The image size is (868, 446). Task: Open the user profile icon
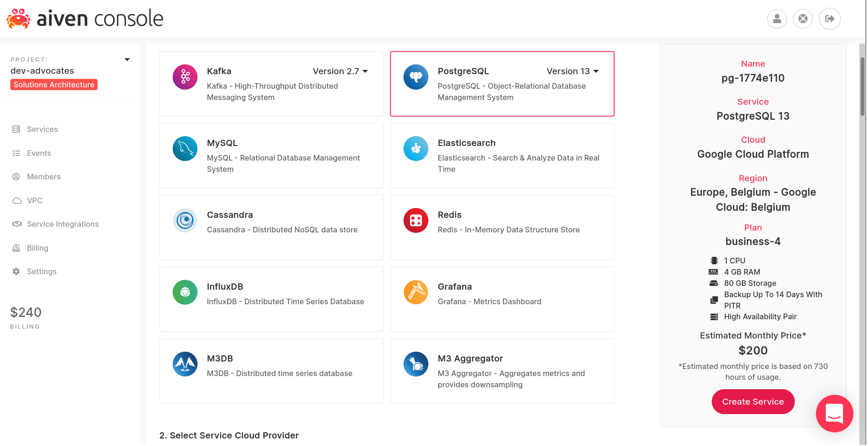[777, 19]
